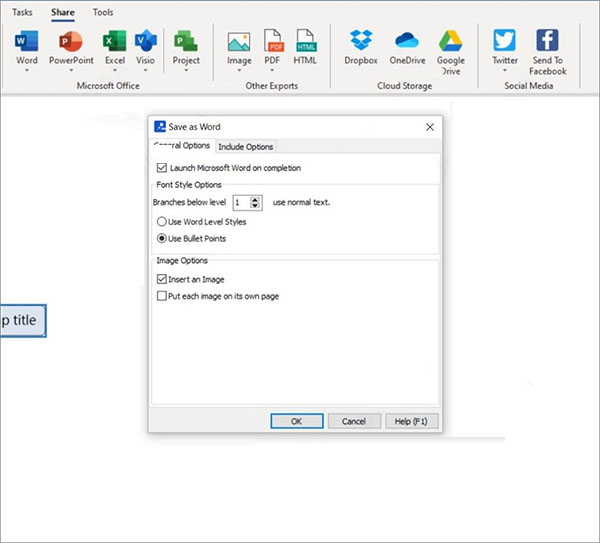The height and width of the screenshot is (543, 600).
Task: Switch to the General Options tab
Action: [182, 145]
